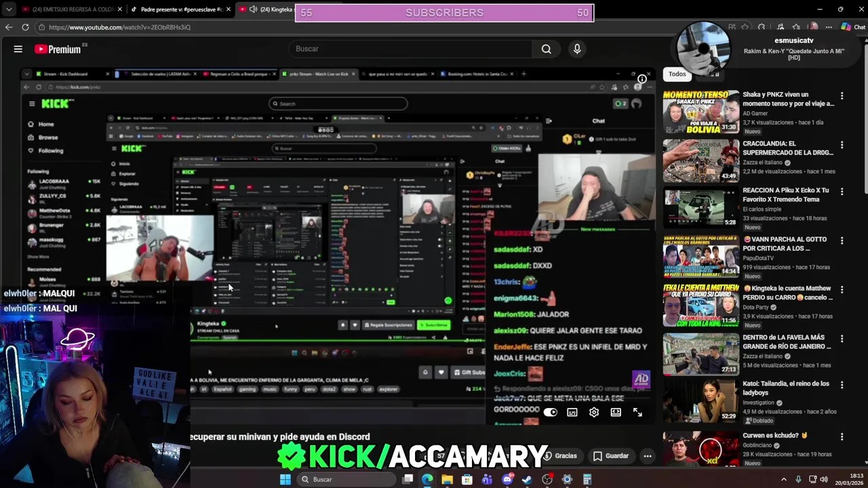Open the clock showing 18:13
Viewport: 868px width, 488px height.
click(850, 479)
